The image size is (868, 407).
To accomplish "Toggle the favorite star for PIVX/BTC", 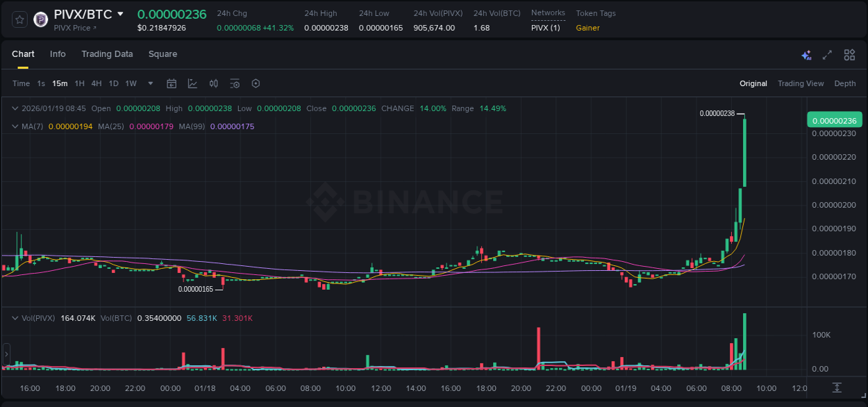I will (x=19, y=19).
